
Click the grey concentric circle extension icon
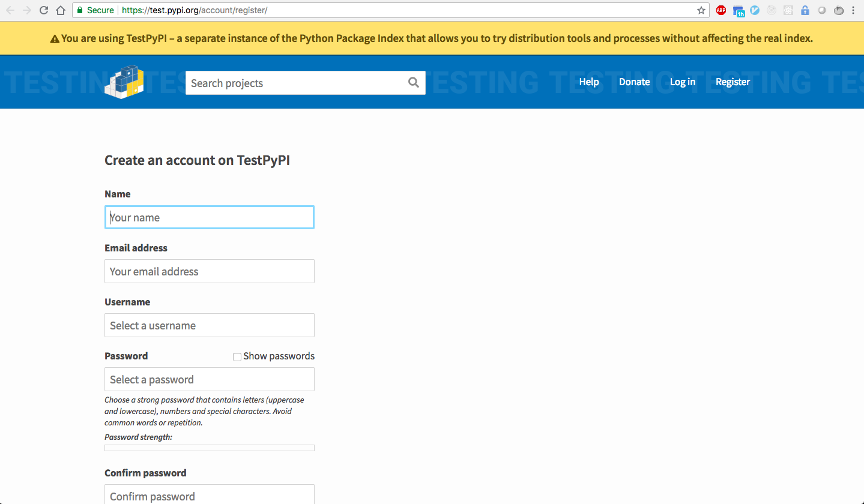coord(772,10)
